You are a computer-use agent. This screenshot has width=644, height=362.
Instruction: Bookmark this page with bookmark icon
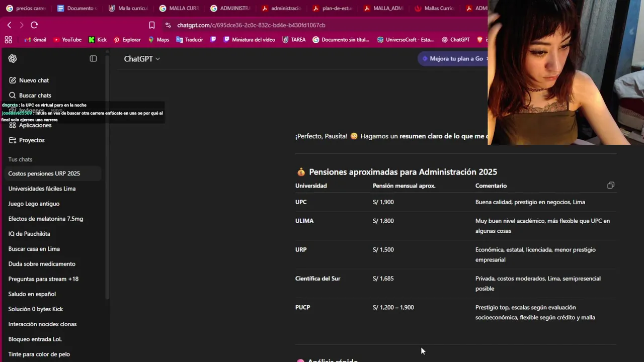tap(152, 25)
